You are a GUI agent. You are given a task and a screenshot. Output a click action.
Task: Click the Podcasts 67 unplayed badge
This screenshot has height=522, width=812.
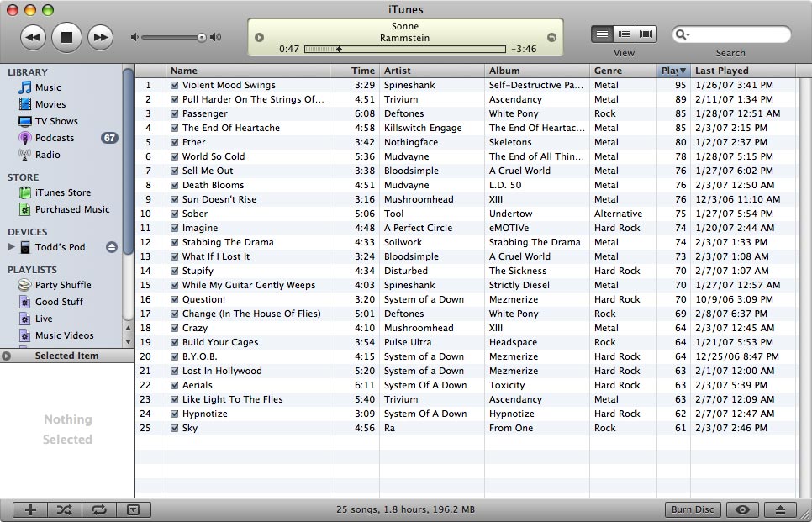click(x=109, y=138)
